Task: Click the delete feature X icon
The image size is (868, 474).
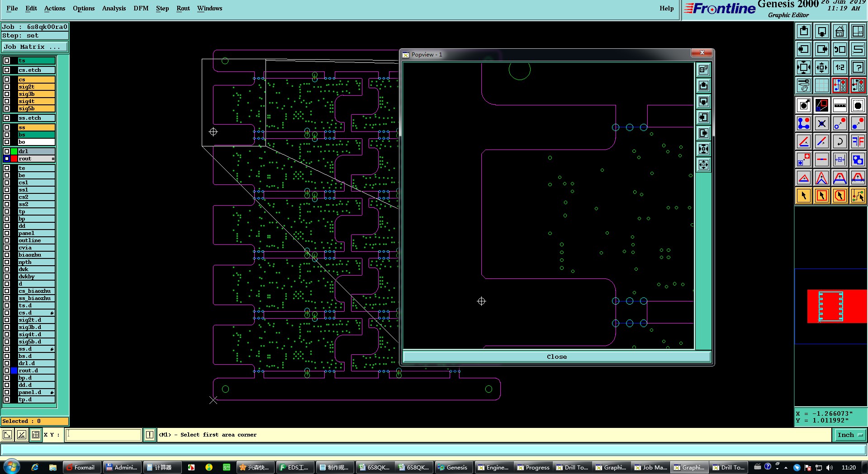Action: [x=822, y=123]
